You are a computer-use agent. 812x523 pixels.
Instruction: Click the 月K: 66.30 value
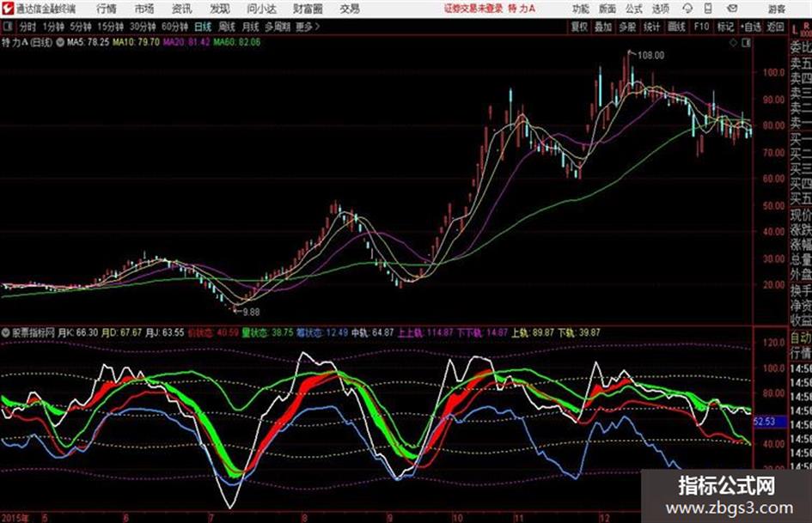coord(77,332)
